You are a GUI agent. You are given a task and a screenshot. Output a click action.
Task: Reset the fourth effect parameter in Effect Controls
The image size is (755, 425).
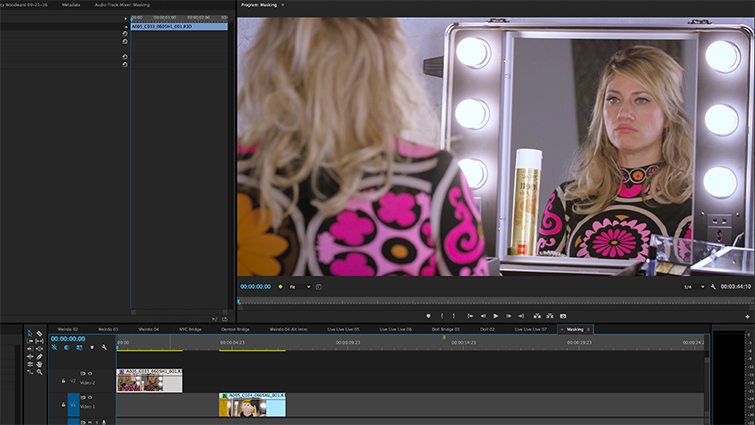[125, 64]
